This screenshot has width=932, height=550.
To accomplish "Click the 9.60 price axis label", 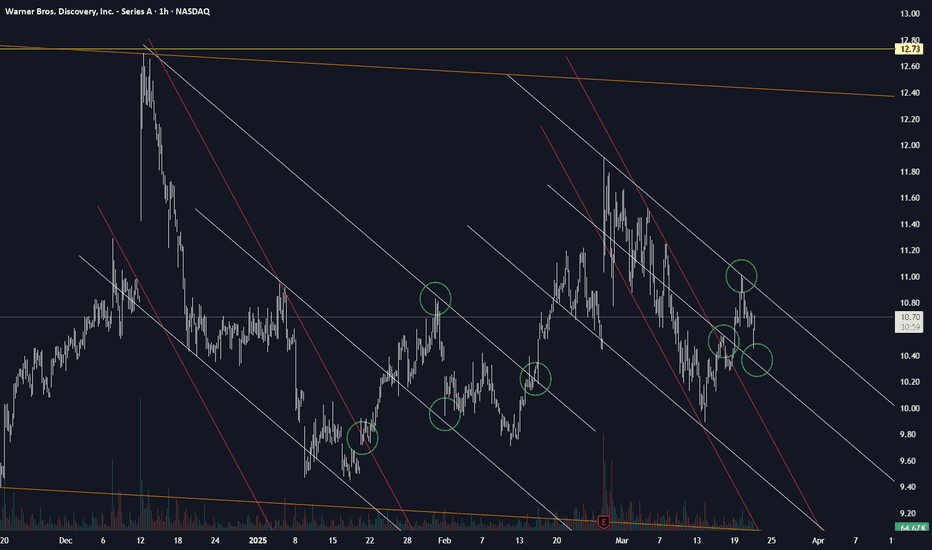I will (x=910, y=461).
